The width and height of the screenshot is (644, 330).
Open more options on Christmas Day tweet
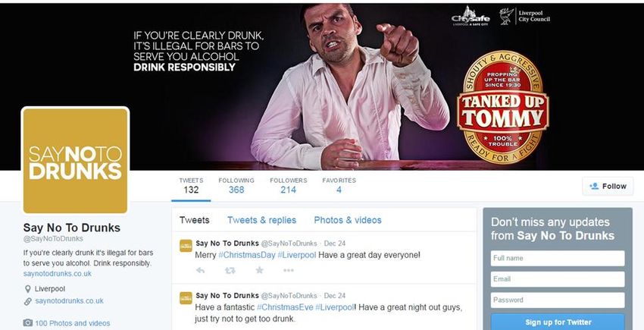(289, 270)
